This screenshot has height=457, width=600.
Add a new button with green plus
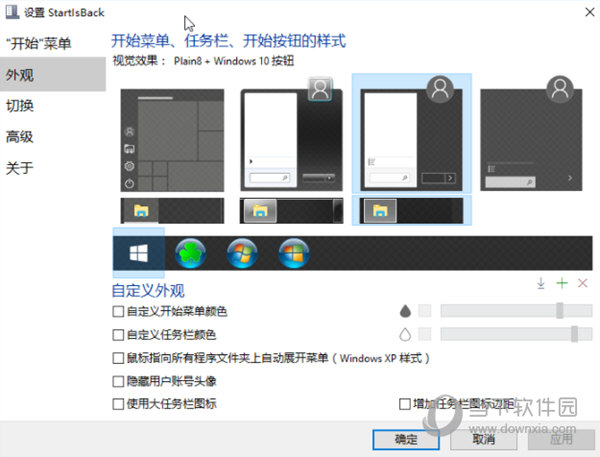(x=562, y=283)
